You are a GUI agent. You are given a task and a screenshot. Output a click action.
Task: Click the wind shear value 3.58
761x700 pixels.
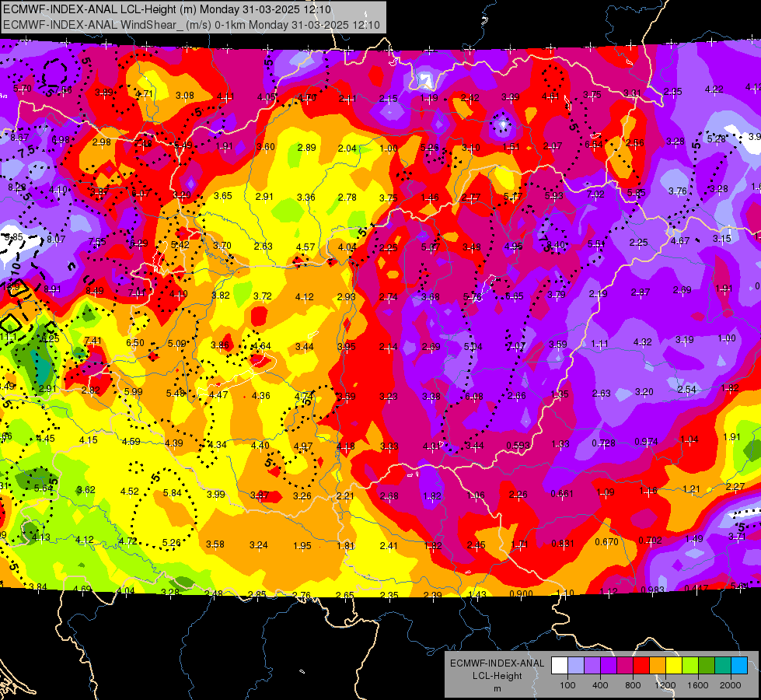tap(215, 544)
